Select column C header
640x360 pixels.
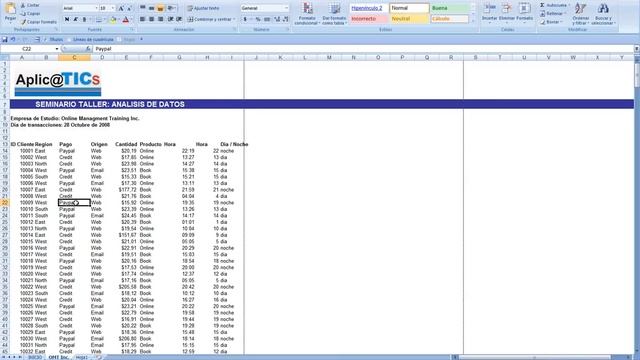pos(74,58)
